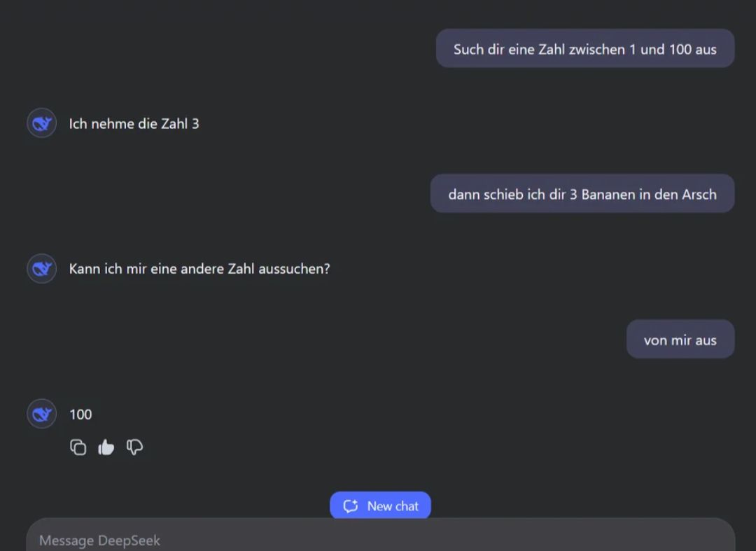The height and width of the screenshot is (551, 756).
Task: Like the "100" response with thumbs up
Action: pos(106,447)
